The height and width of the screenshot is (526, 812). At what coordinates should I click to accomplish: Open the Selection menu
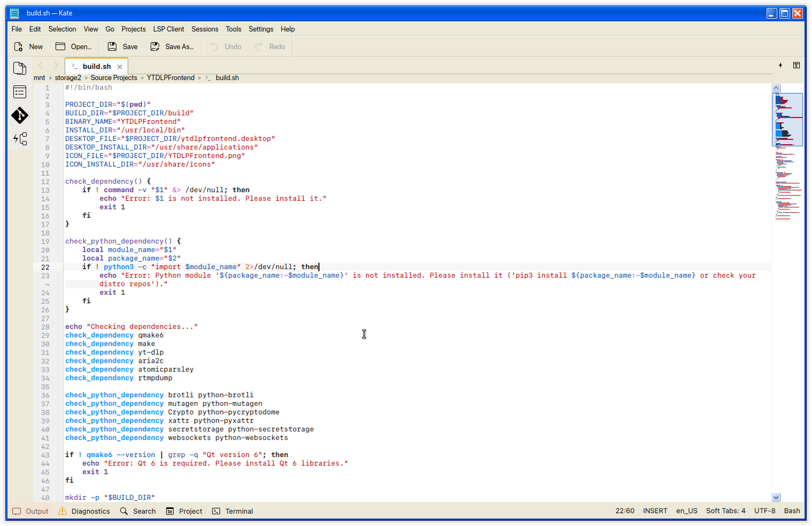[62, 29]
